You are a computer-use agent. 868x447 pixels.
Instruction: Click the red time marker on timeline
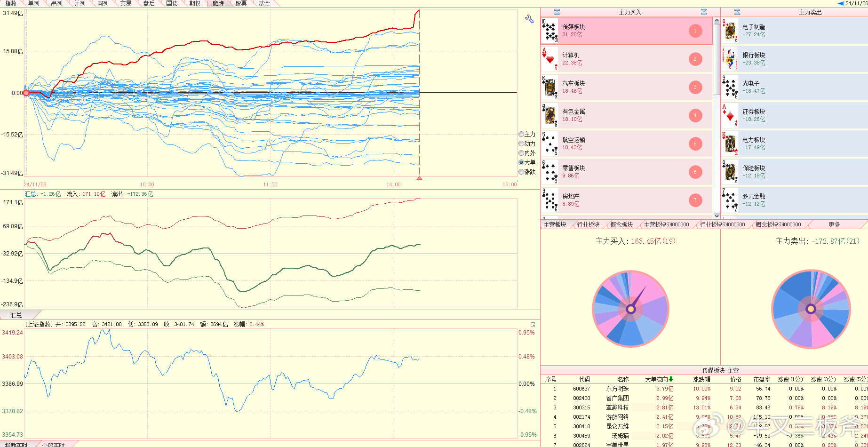(419, 178)
